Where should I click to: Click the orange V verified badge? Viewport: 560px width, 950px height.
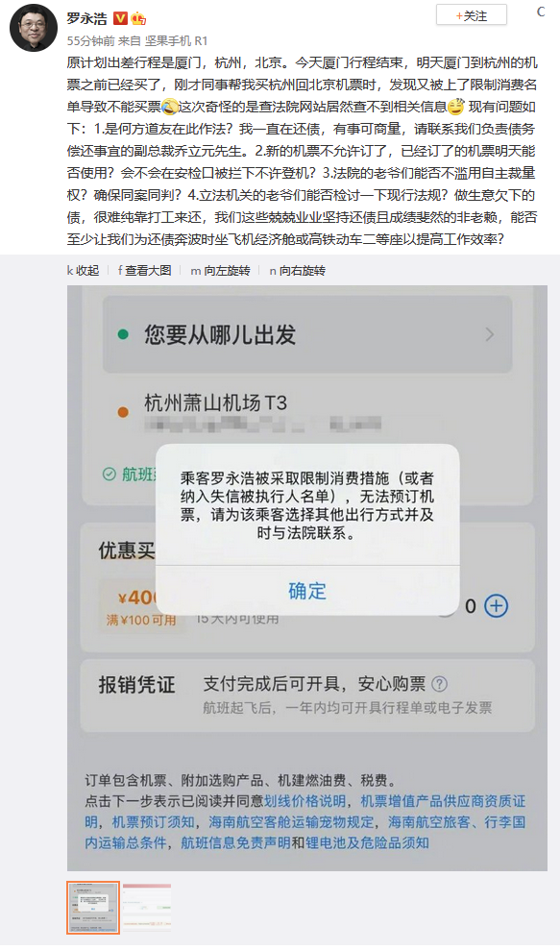[x=120, y=18]
